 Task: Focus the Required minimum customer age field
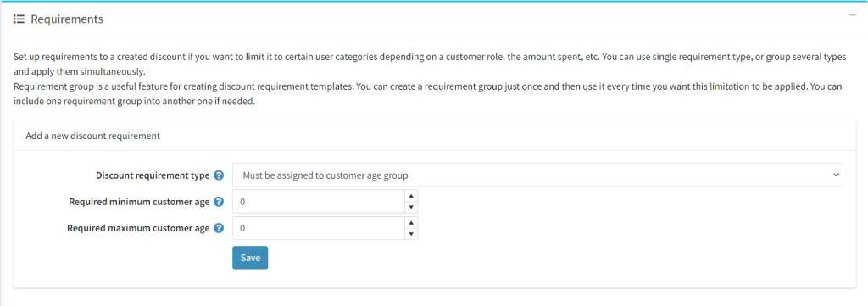pos(319,202)
